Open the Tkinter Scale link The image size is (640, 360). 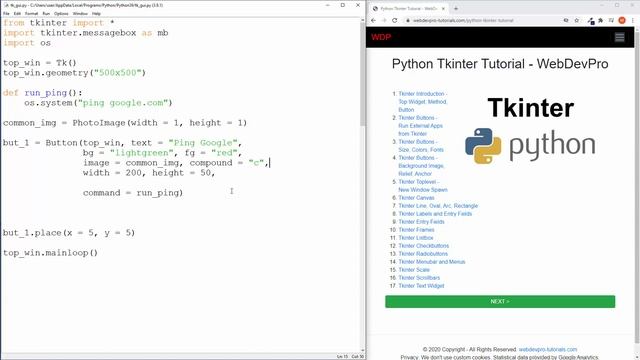[x=414, y=270]
